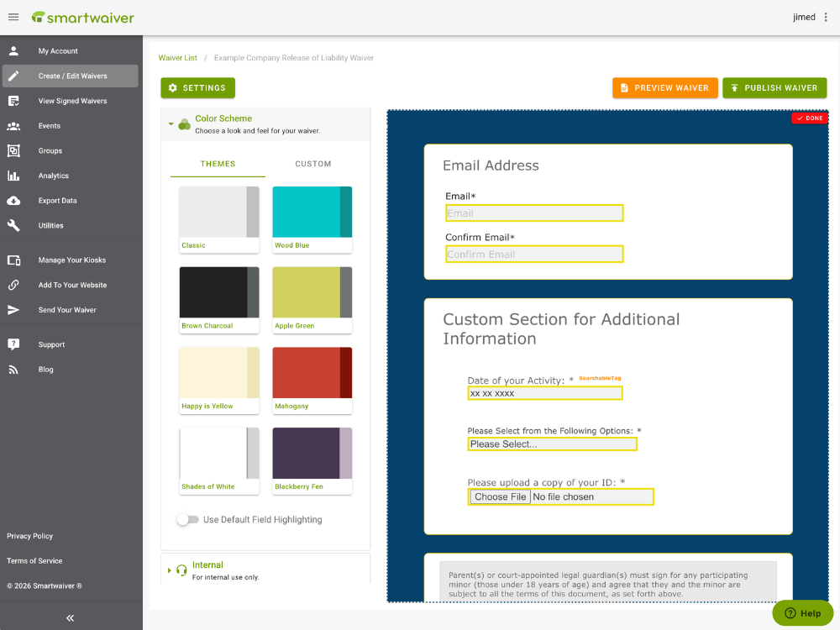Click the Waiver List breadcrumb link
This screenshot has width=840, height=630.
pos(178,58)
